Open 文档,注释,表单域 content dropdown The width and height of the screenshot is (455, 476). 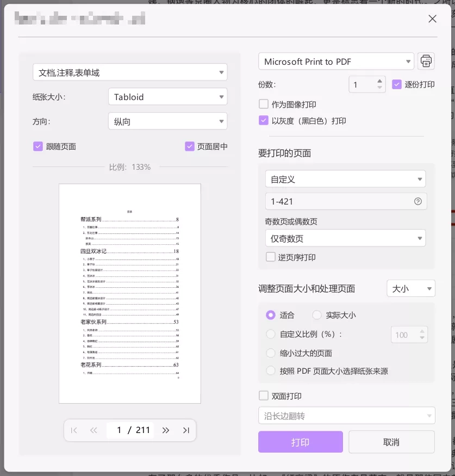coord(130,72)
